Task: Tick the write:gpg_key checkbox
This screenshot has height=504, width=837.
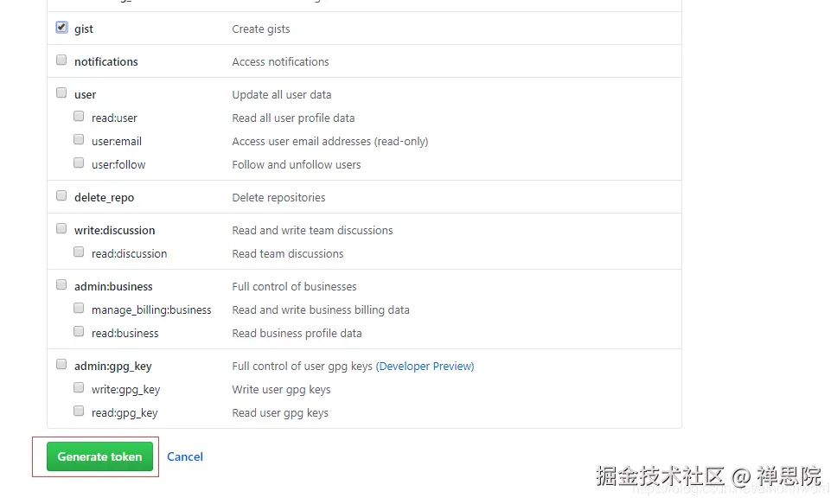Action: (x=79, y=388)
